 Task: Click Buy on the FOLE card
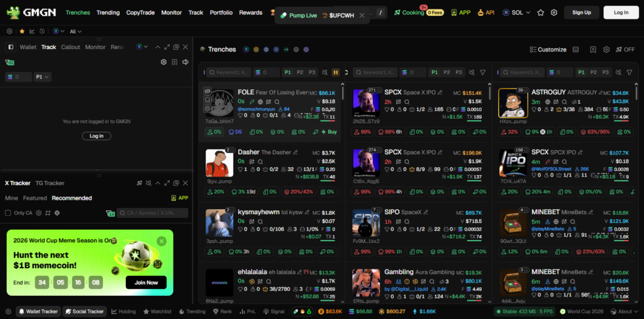click(x=329, y=132)
